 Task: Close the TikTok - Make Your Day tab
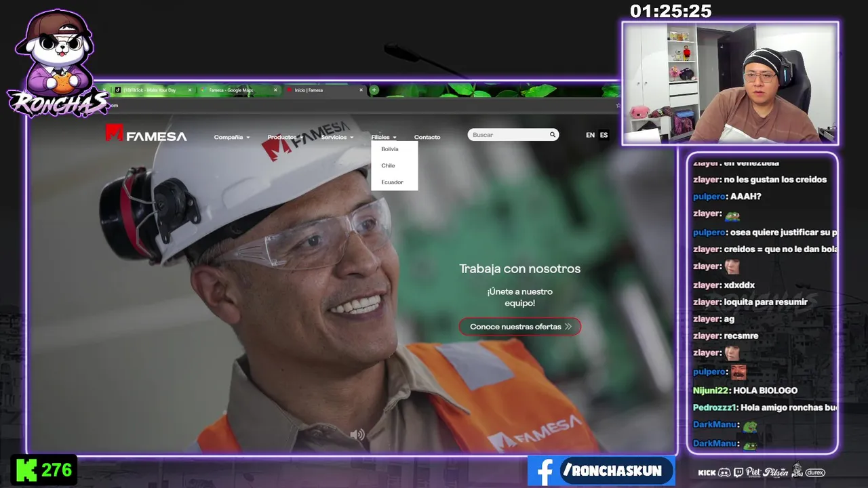point(190,90)
